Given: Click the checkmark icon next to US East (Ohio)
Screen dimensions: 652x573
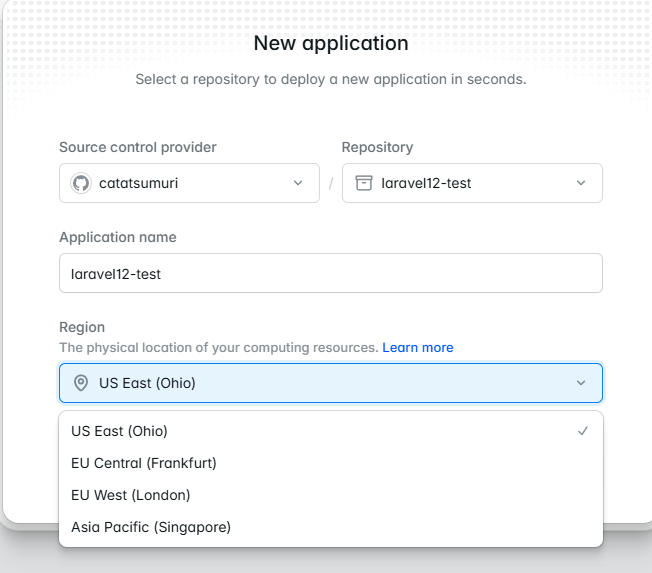Looking at the screenshot, I should click(x=583, y=431).
